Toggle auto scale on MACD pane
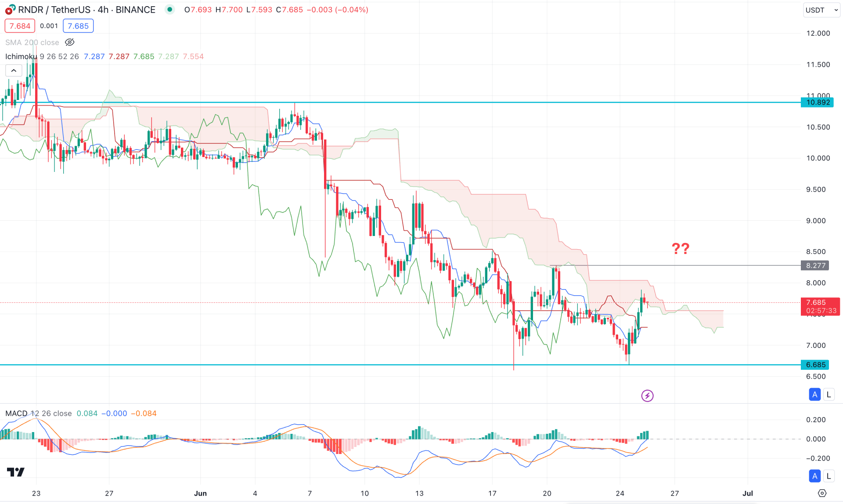Image resolution: width=843 pixels, height=504 pixels. tap(814, 476)
